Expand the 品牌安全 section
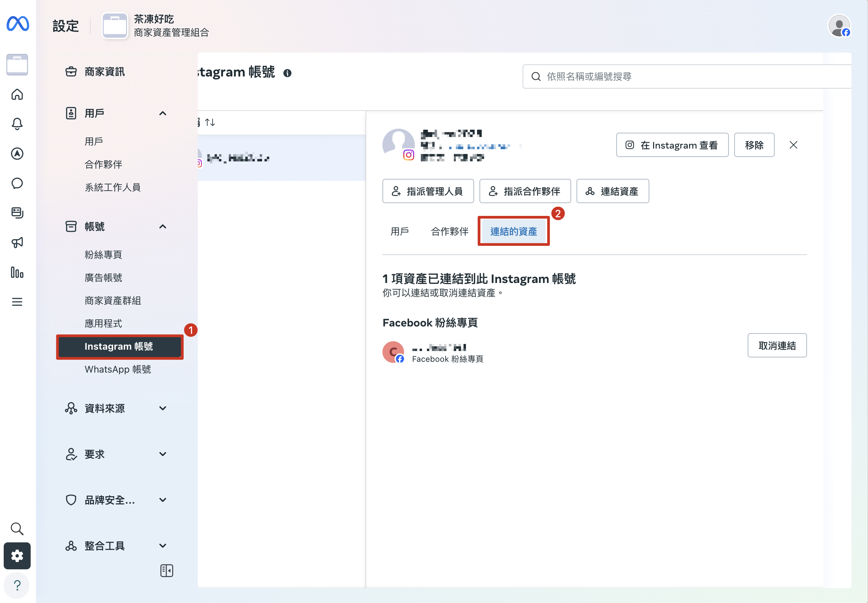The image size is (868, 603). point(116,500)
